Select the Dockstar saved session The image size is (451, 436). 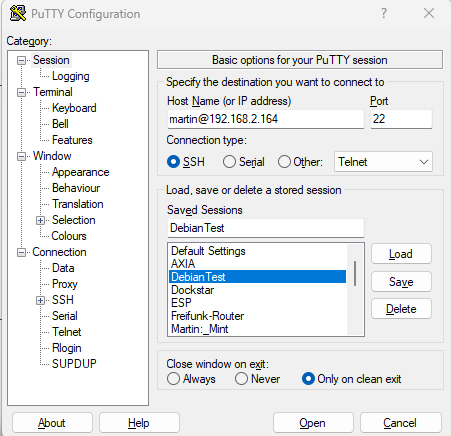[257, 290]
